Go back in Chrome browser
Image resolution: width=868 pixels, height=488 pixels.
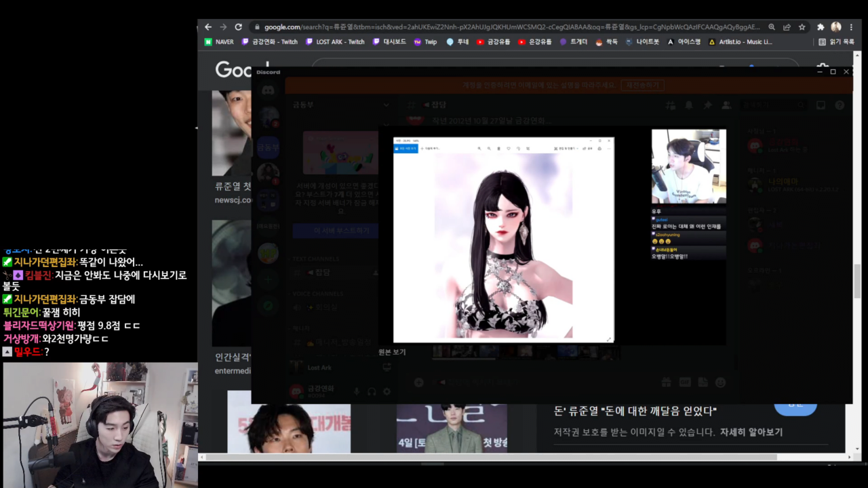click(208, 27)
